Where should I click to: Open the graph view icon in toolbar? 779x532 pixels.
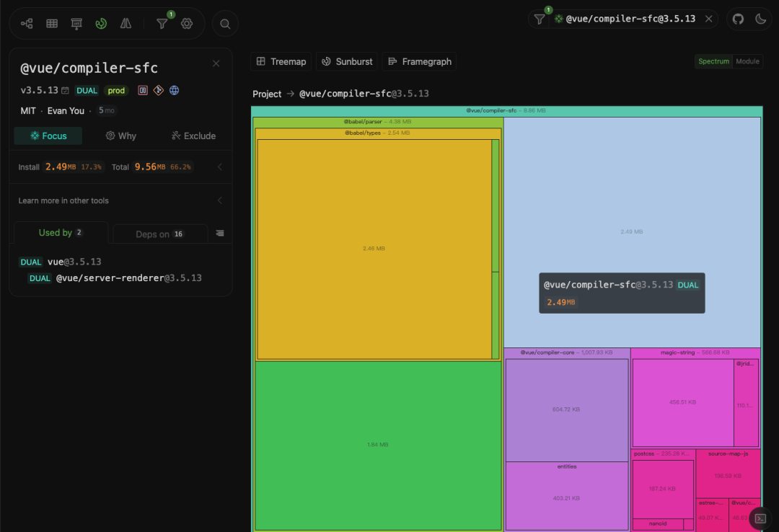(27, 23)
